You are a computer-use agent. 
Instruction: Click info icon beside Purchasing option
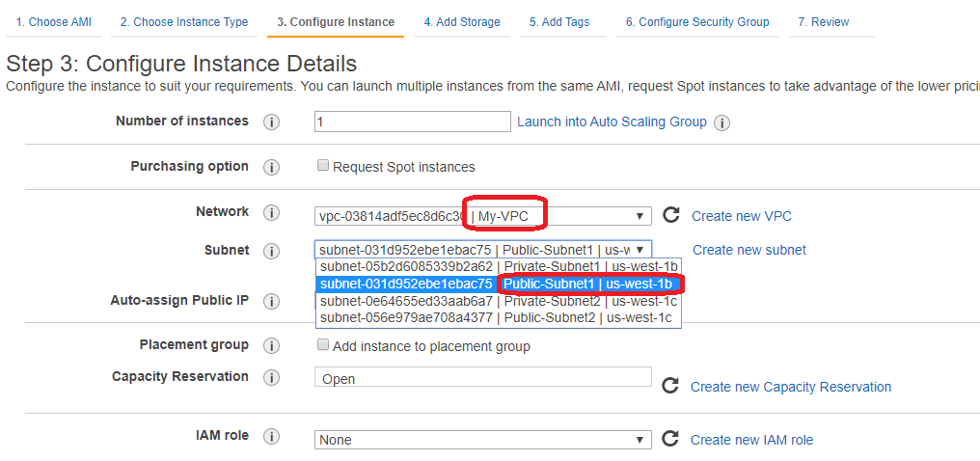click(x=271, y=168)
